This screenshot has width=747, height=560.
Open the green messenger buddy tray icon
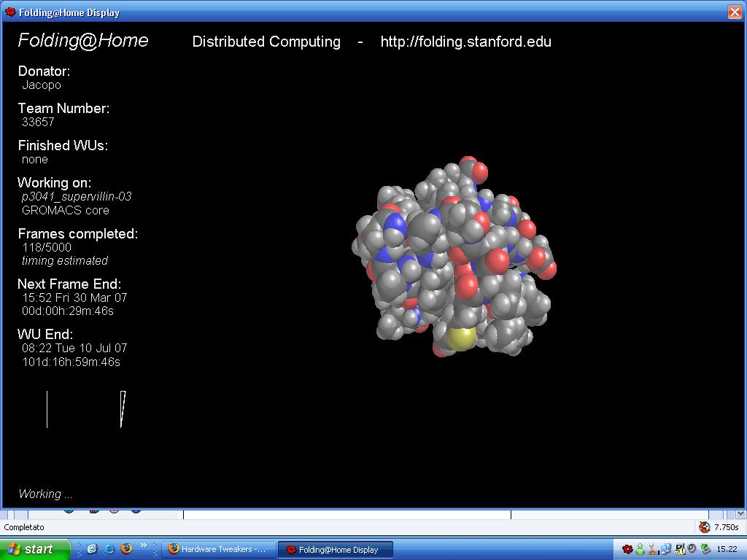tap(640, 549)
